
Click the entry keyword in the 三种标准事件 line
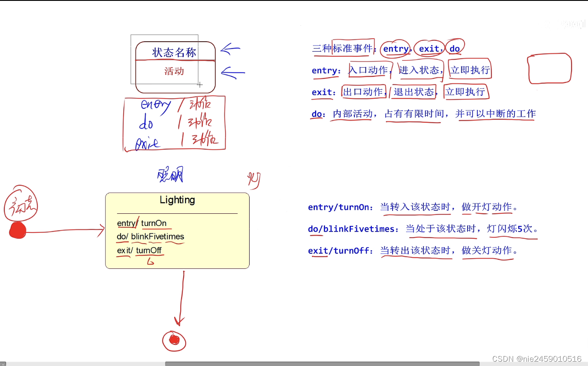pos(396,49)
